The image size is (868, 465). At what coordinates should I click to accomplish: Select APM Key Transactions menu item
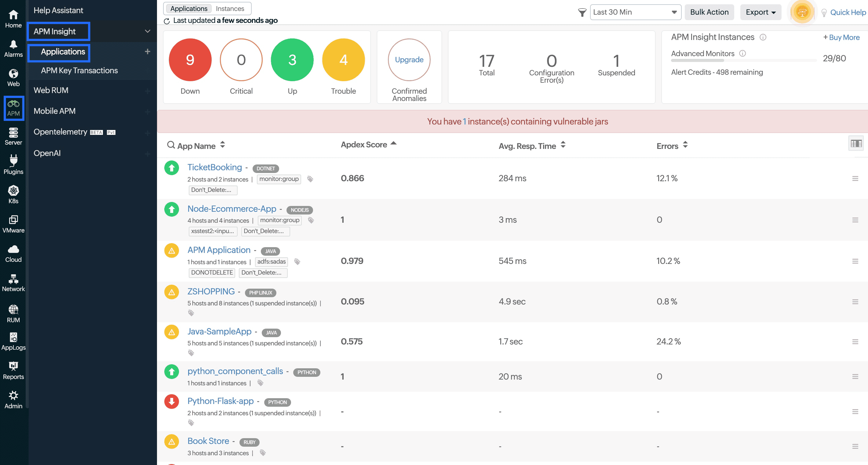coord(79,70)
